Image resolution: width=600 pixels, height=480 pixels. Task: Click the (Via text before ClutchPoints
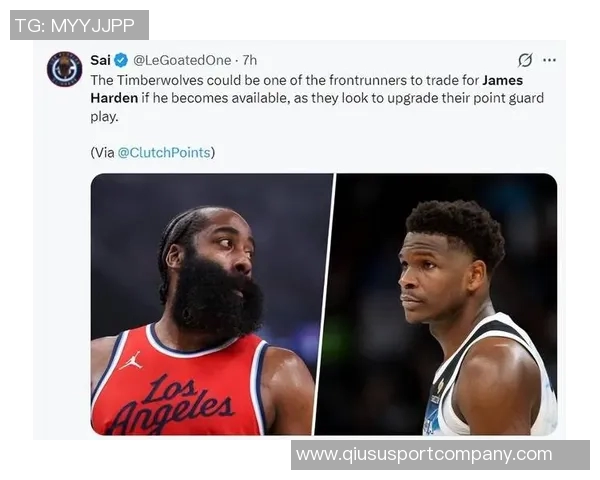tap(103, 153)
